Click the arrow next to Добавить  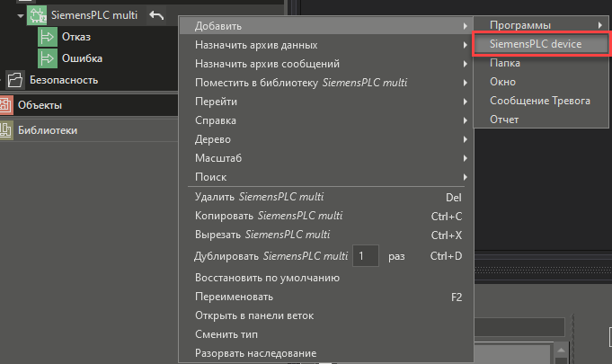point(466,26)
